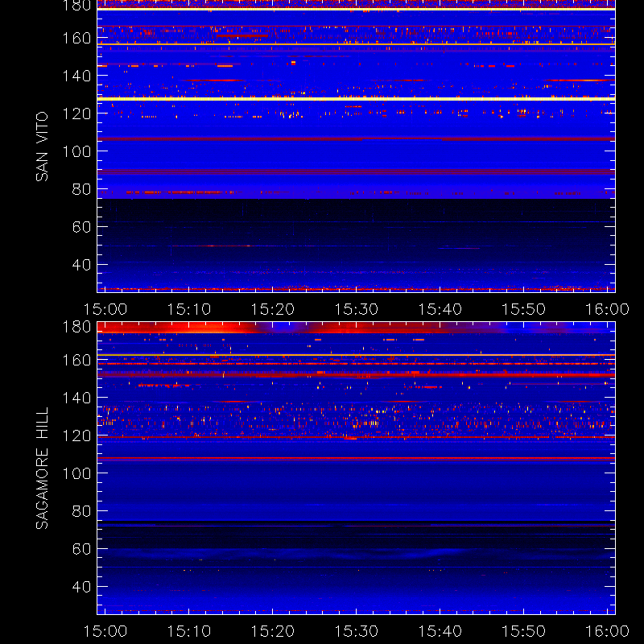Select the 100 tick on the San Vito axis
644x644 pixels.
pyautogui.click(x=76, y=151)
